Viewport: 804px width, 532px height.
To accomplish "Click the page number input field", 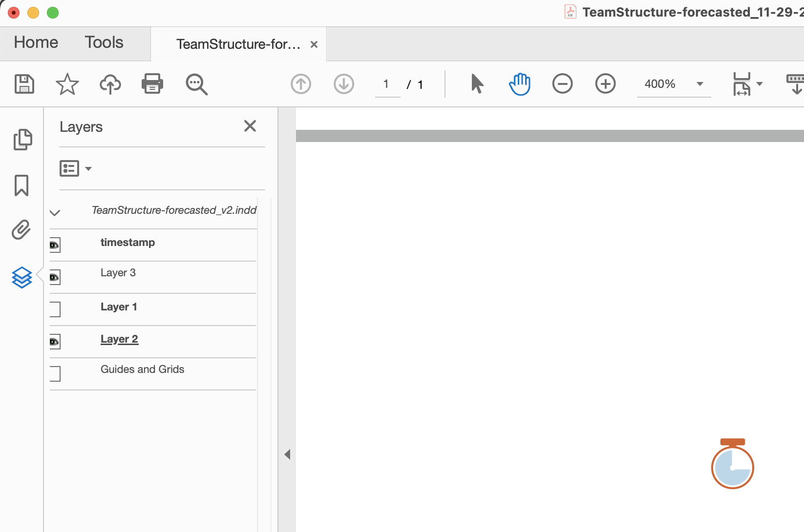I will tap(387, 83).
